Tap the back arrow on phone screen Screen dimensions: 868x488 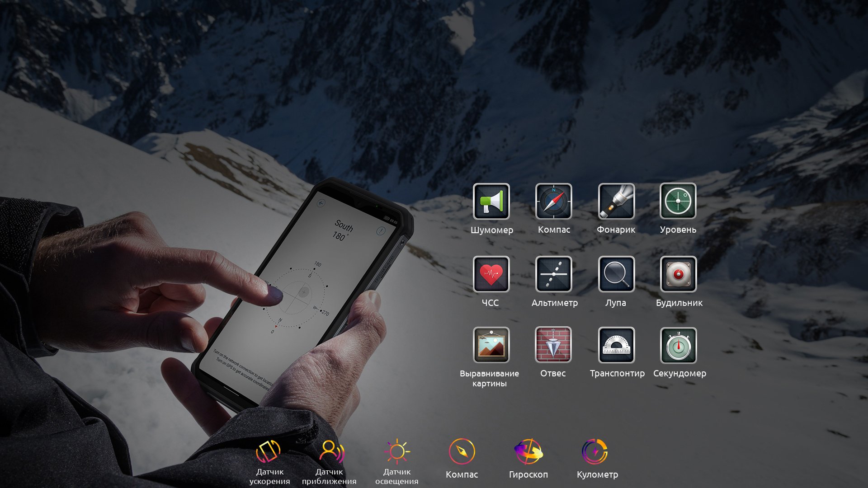[321, 203]
